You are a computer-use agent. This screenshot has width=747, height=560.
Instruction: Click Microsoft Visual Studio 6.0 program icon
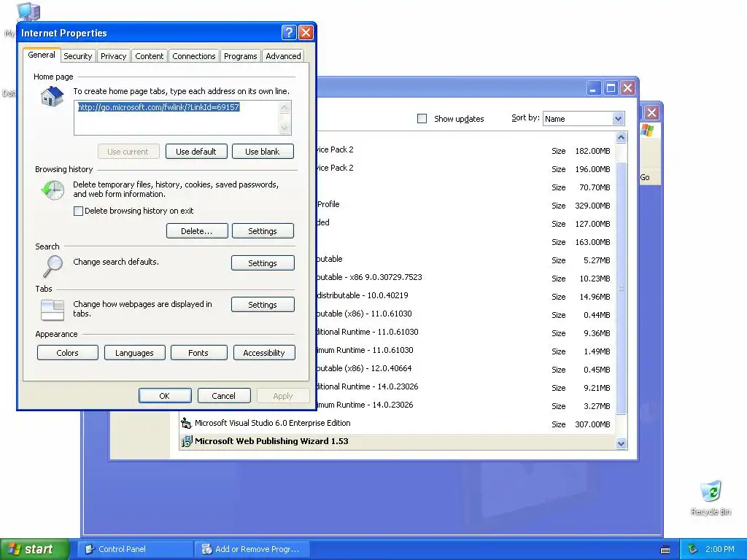[x=186, y=423]
